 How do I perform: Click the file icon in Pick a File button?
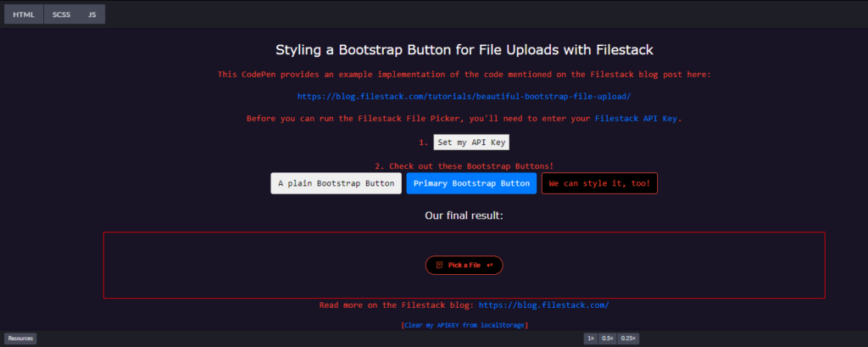point(439,266)
